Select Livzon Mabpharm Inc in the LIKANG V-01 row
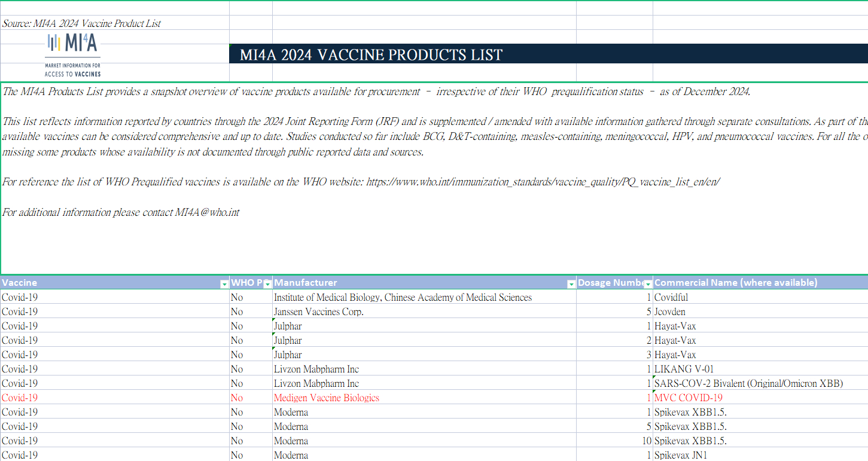This screenshot has width=868, height=461. [x=424, y=369]
